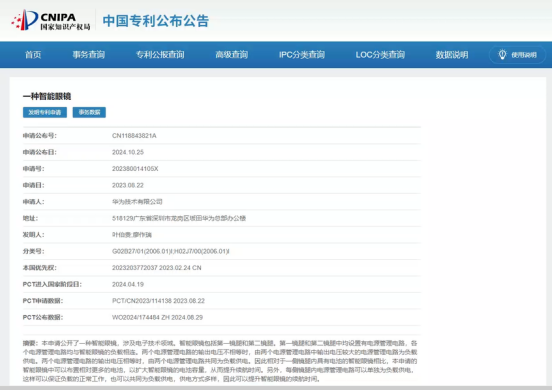552x390 pixels.
Task: Click the 摘要 abstract paragraph
Action: click(220, 361)
